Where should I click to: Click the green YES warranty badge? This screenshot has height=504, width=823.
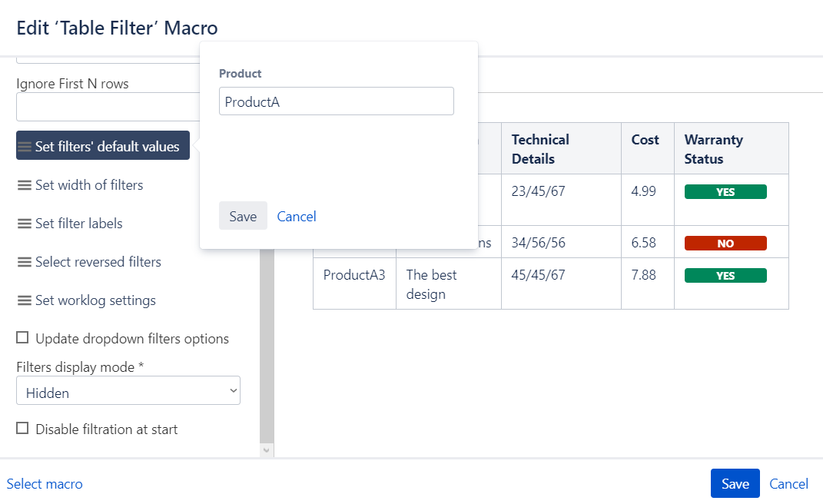click(x=725, y=191)
